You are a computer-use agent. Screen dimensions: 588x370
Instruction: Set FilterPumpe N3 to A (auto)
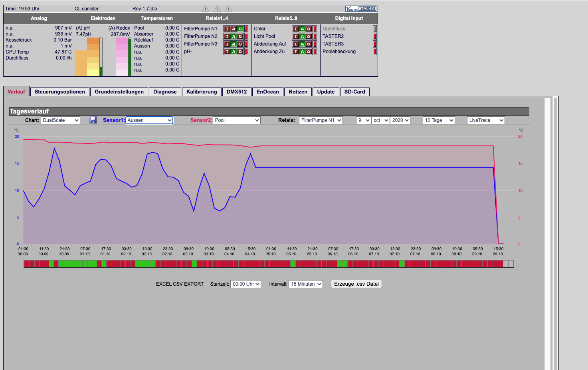(234, 44)
